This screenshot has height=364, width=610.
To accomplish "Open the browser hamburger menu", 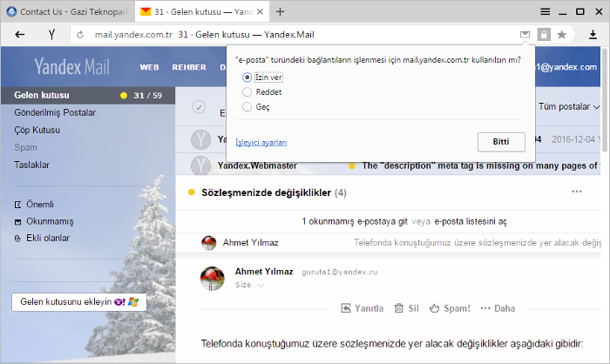I will tap(545, 11).
